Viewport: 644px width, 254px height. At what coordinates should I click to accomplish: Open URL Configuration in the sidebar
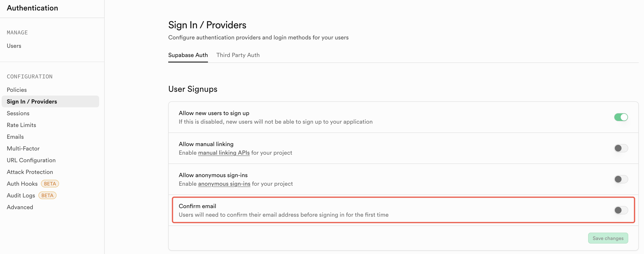coord(31,160)
